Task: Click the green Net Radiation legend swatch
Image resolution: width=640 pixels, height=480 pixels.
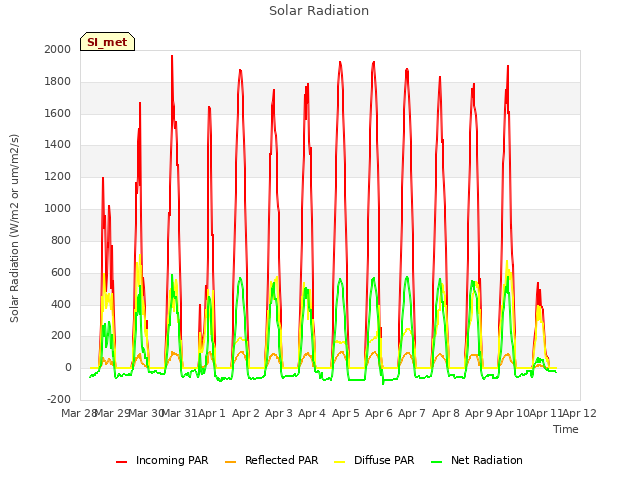Action: (x=437, y=462)
